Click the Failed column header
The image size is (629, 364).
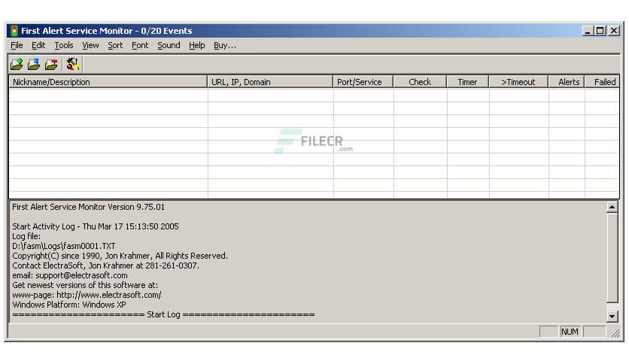click(602, 82)
